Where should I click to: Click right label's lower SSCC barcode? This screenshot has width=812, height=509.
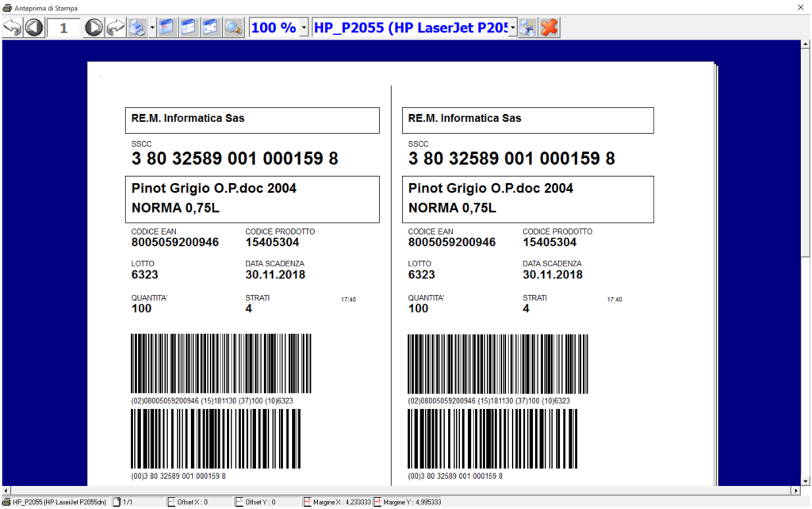pos(492,438)
